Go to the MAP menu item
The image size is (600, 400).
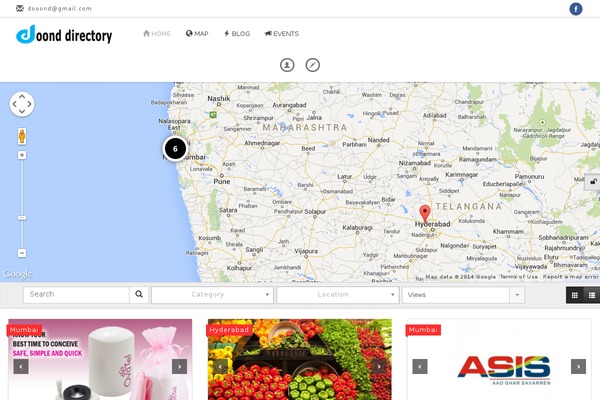coord(197,34)
